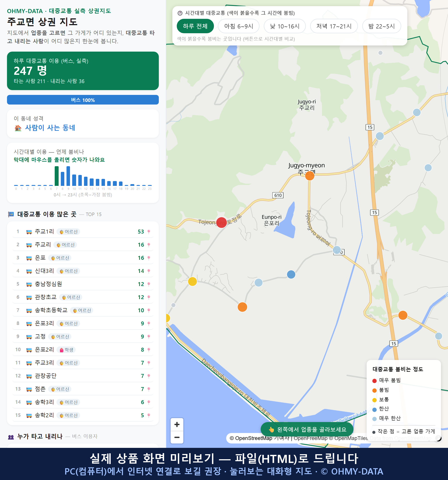The width and height of the screenshot is (448, 480).
Task: Switch to 낮 10~16시 time filter
Action: (x=285, y=26)
